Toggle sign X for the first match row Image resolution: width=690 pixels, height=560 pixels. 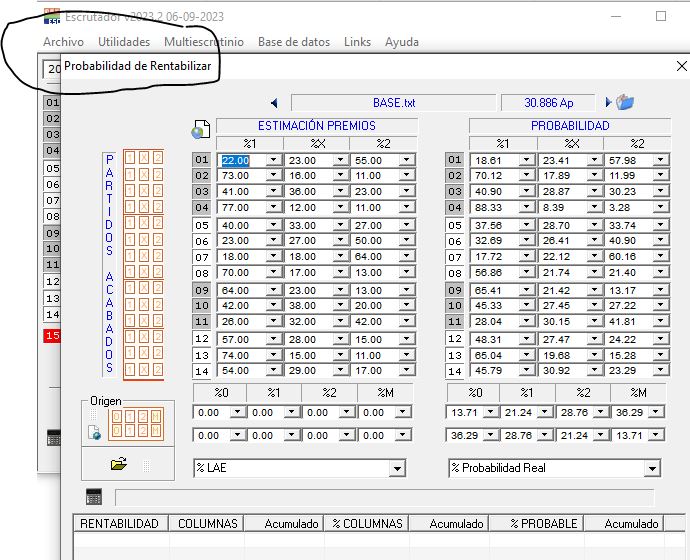(144, 158)
